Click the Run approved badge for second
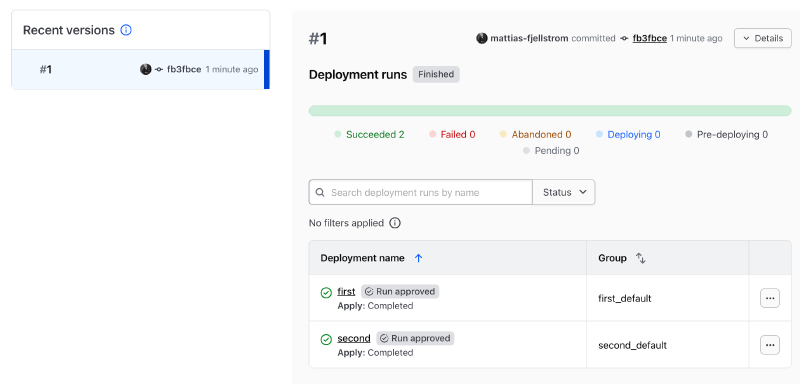 [415, 338]
